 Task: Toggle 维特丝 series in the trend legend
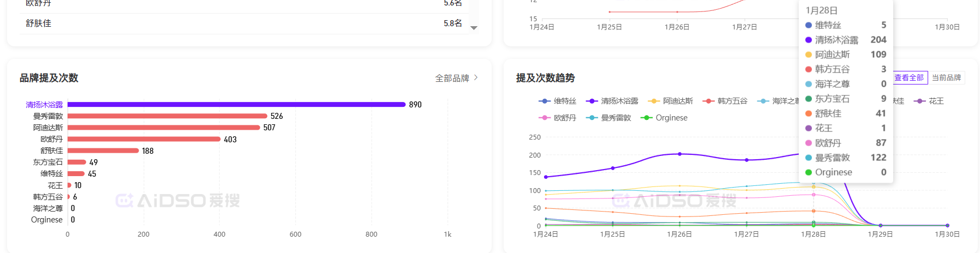(545, 101)
